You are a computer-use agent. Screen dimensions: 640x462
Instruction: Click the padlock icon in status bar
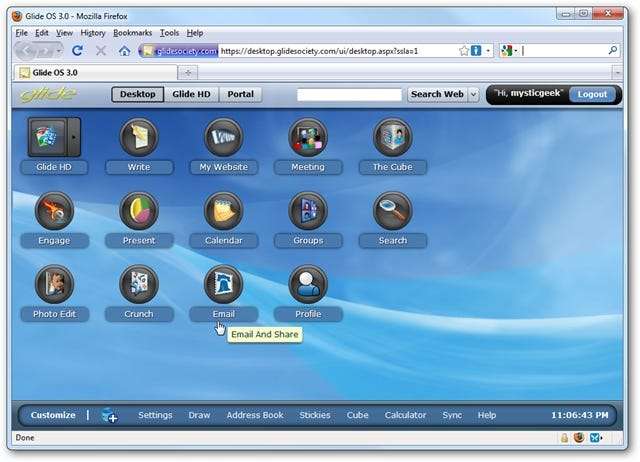[564, 438]
